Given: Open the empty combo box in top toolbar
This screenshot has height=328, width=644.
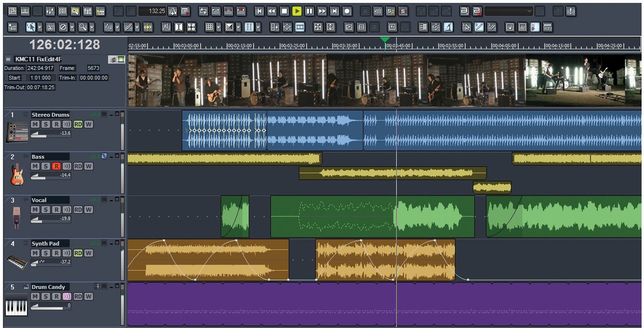Looking at the screenshot, I should click(x=509, y=11).
